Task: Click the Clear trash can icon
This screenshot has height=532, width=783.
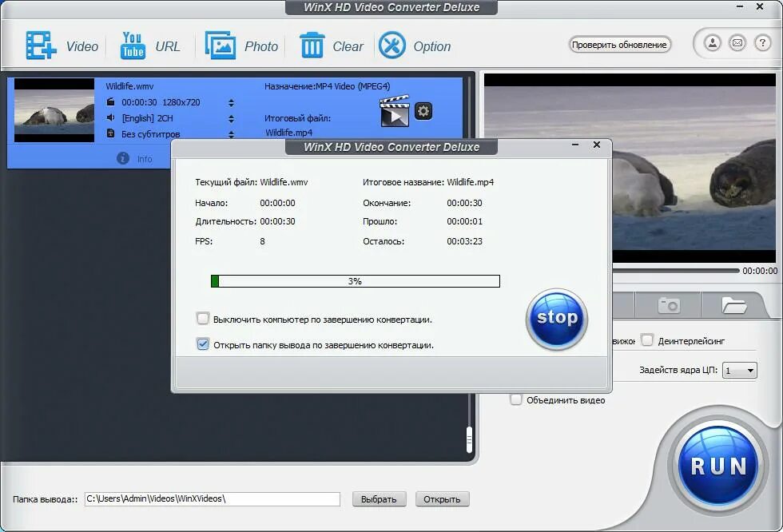Action: click(312, 45)
